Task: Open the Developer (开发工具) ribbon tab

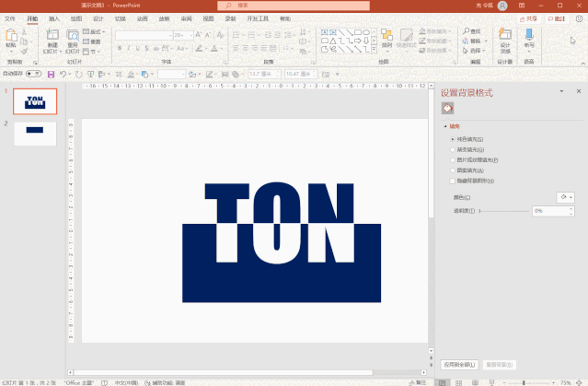Action: pos(258,18)
